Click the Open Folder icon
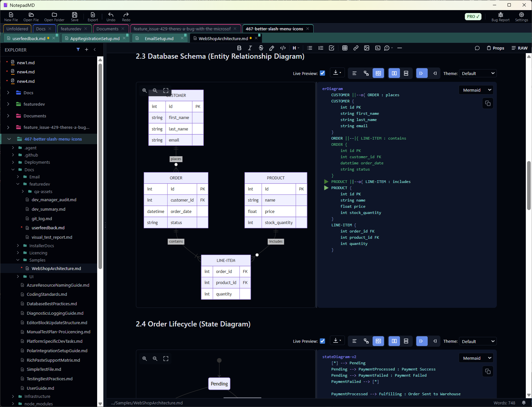The height and width of the screenshot is (407, 532). pos(54,17)
